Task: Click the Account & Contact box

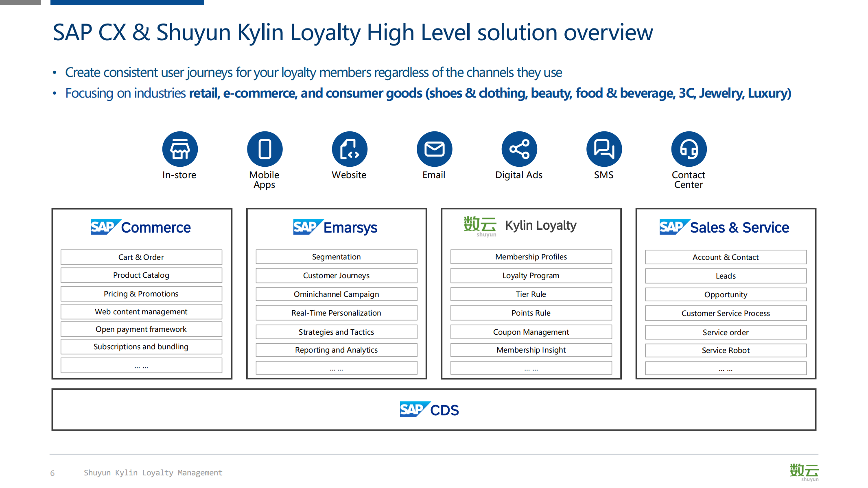Action: 726,257
